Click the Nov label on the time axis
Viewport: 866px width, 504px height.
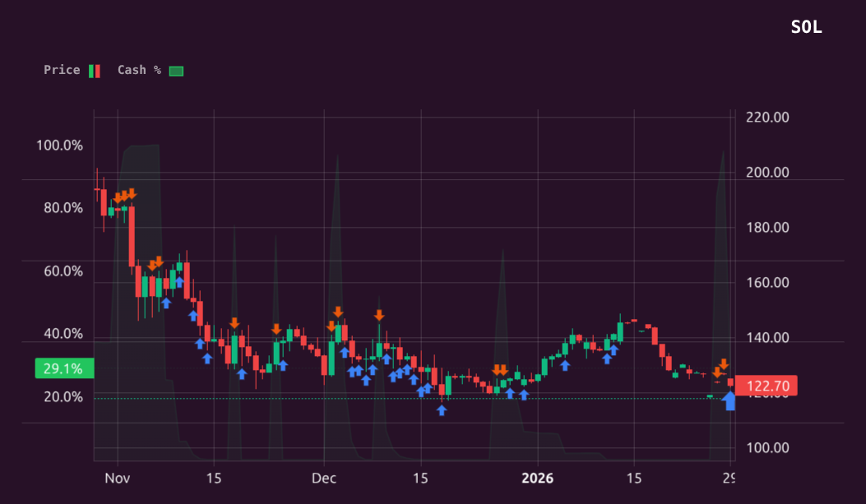pyautogui.click(x=118, y=479)
